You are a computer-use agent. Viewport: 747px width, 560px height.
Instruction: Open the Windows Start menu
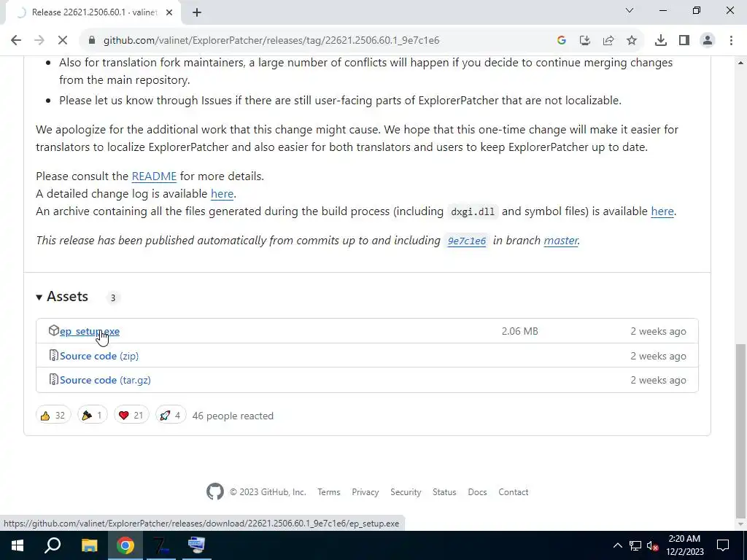click(x=18, y=545)
